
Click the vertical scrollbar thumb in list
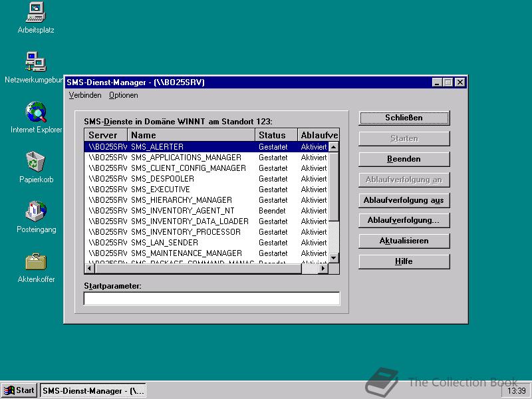coord(334,187)
